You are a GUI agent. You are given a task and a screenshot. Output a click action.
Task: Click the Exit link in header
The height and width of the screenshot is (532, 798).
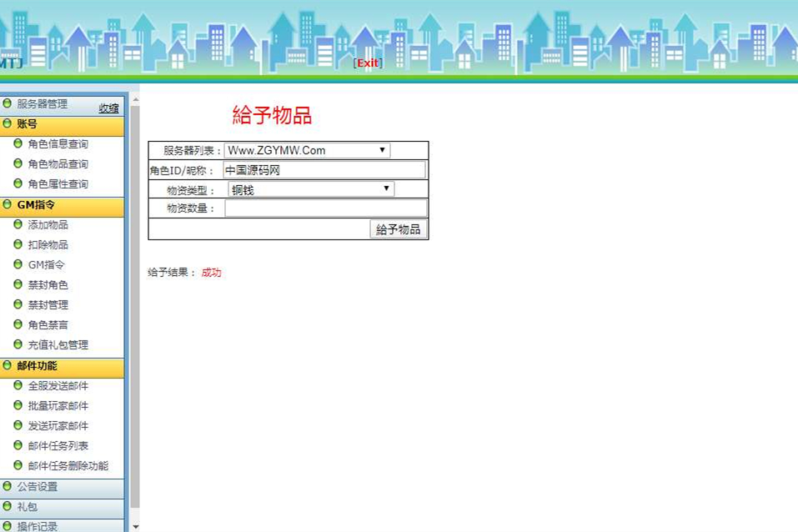[368, 63]
